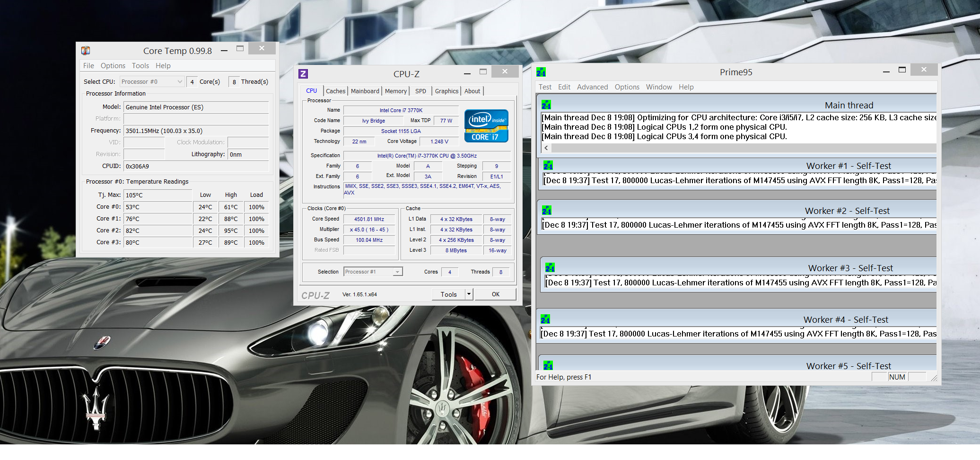Click the Worker #4 Self-Test window icon
This screenshot has width=980, height=460.
click(545, 319)
